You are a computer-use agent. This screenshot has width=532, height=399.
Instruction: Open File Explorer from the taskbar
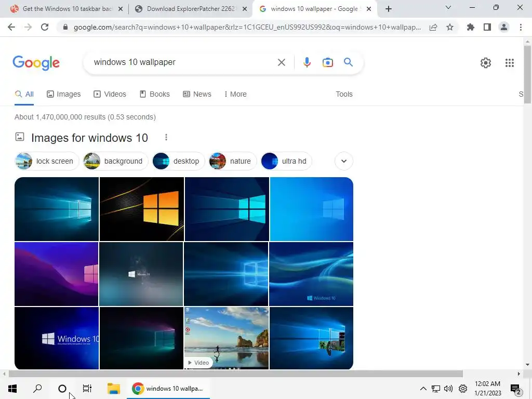click(x=114, y=389)
